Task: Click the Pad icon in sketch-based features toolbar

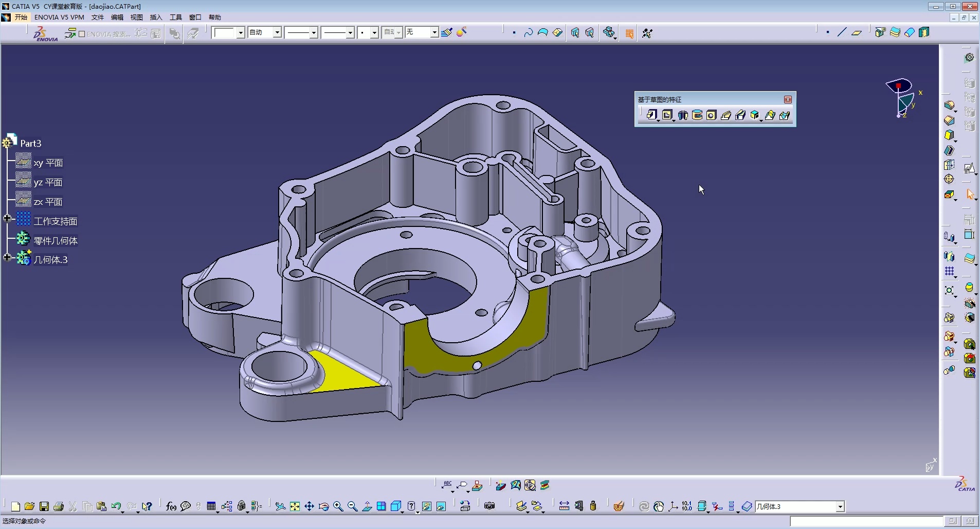Action: tap(651, 115)
